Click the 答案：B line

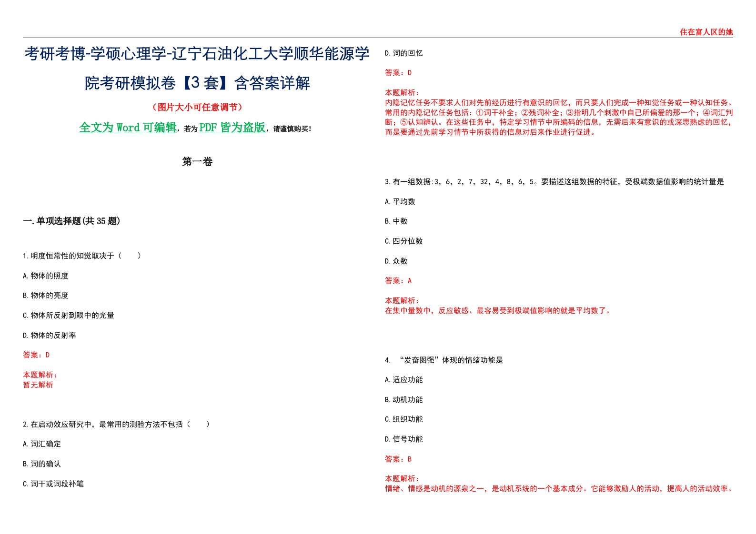pyautogui.click(x=398, y=459)
